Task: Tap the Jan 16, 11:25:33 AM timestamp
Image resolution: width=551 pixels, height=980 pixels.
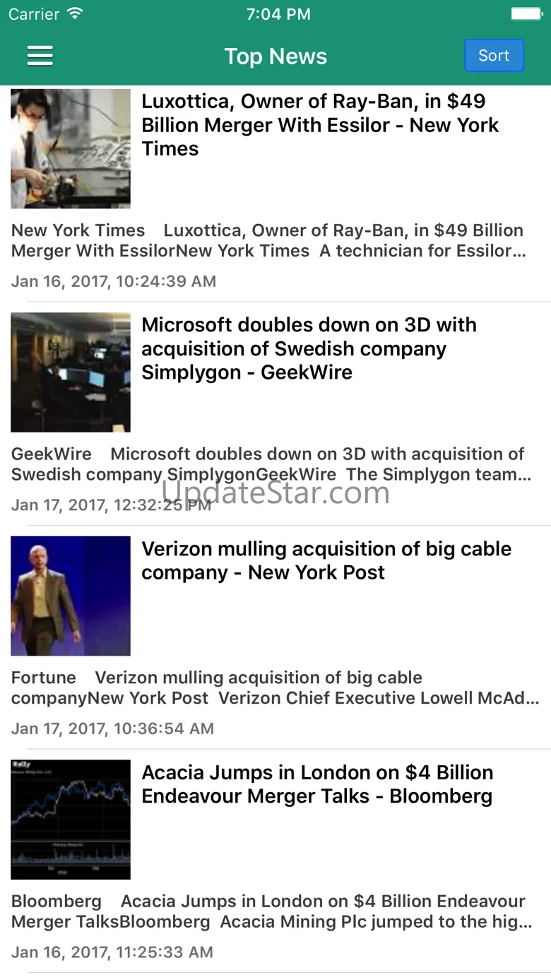Action: [112, 952]
